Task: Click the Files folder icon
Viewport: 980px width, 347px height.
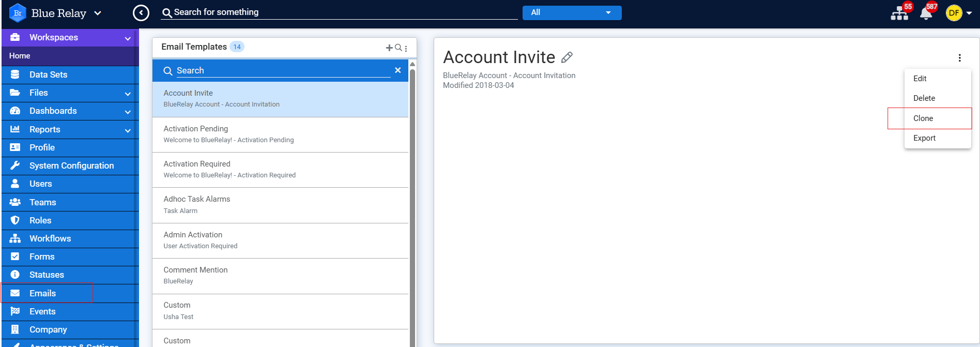Action: [15, 93]
